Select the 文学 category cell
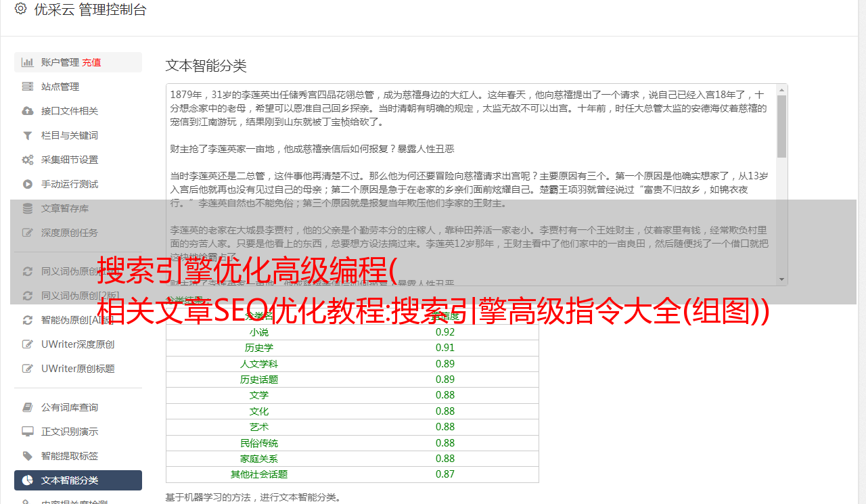Image resolution: width=866 pixels, height=504 pixels. point(259,395)
